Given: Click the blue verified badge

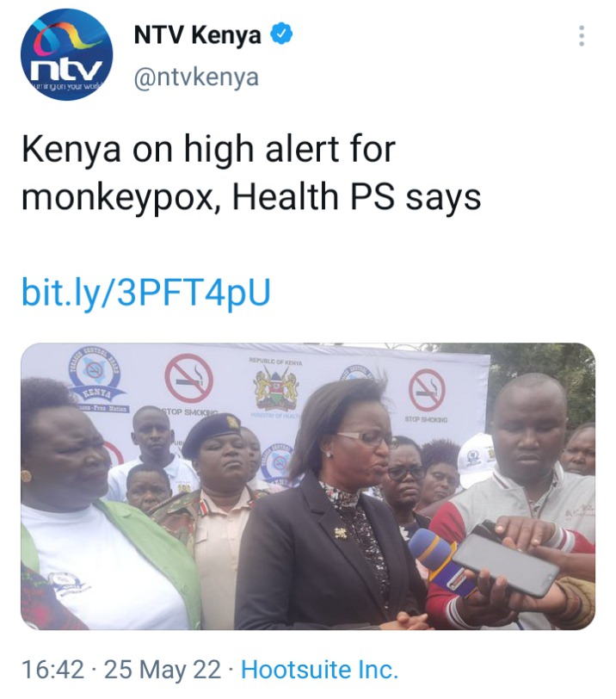Looking at the screenshot, I should pyautogui.click(x=281, y=34).
